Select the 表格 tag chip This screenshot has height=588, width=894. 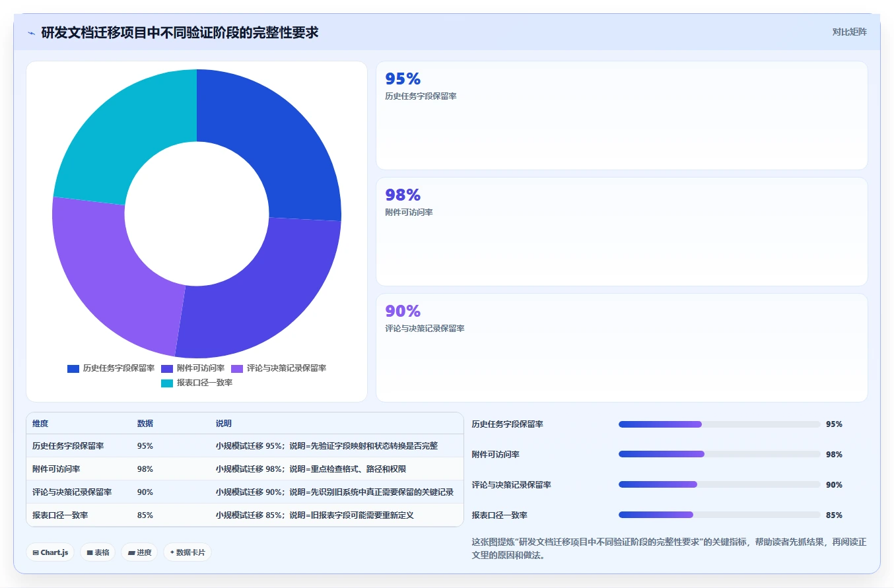[98, 552]
